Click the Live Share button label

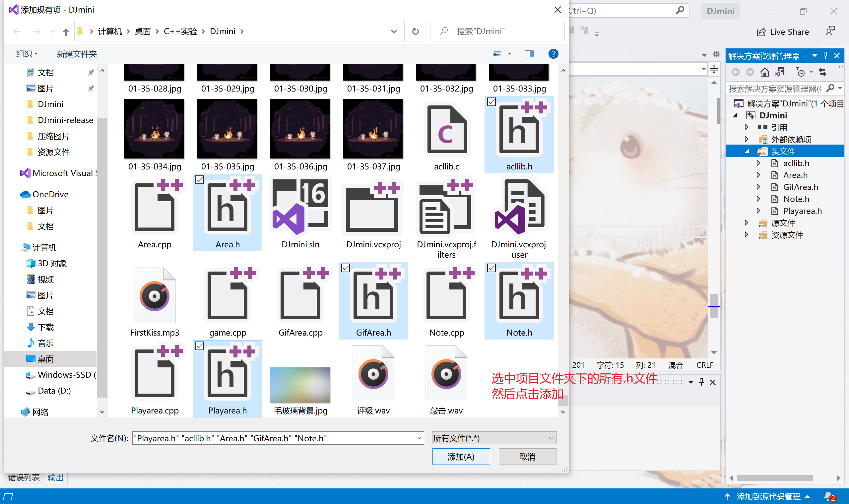click(x=790, y=32)
